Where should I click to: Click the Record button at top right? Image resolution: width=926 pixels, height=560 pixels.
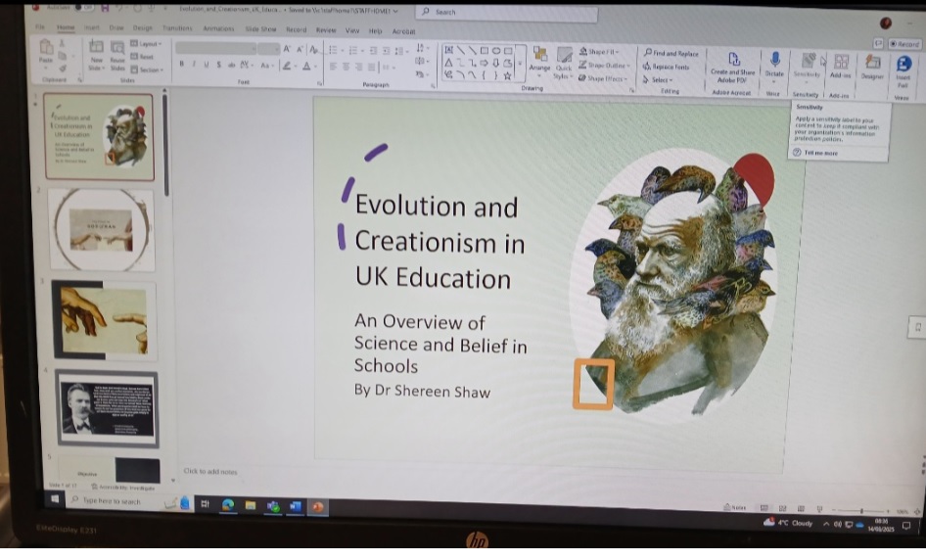[905, 44]
